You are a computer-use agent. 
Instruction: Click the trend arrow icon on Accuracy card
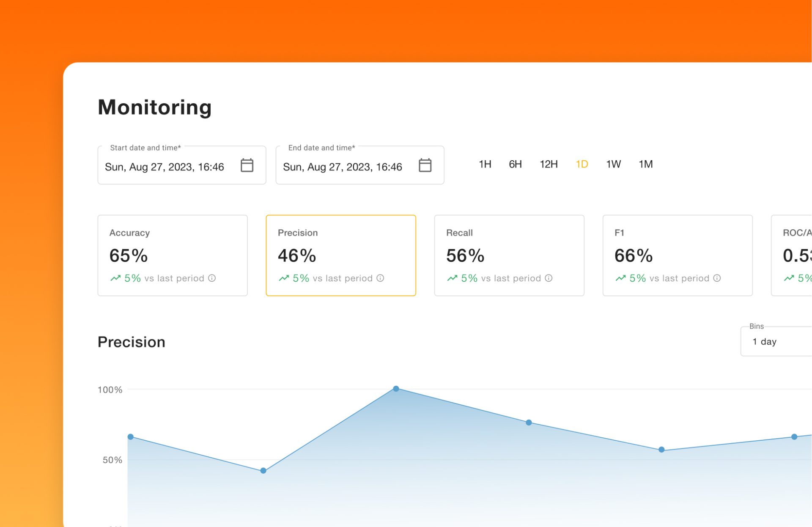pyautogui.click(x=115, y=278)
